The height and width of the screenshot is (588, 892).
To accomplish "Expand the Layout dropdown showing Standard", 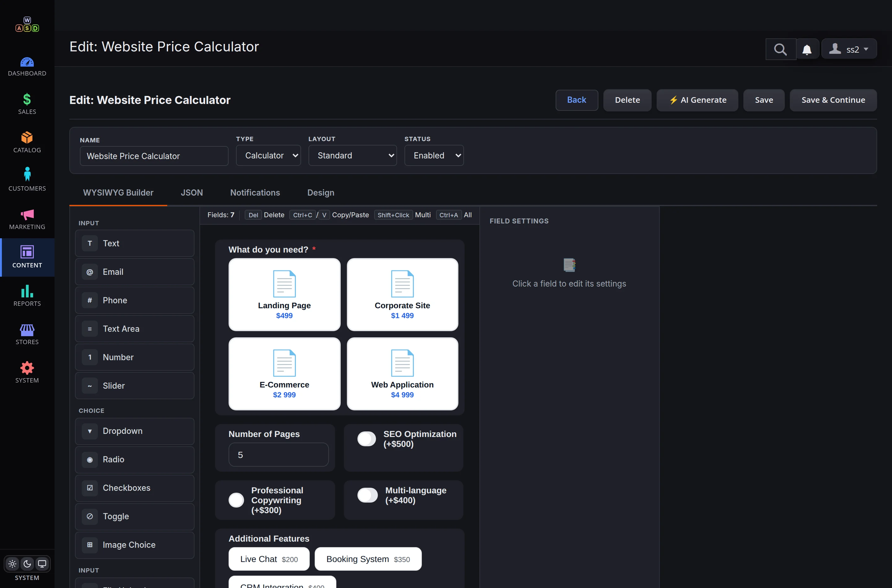I will 352,155.
